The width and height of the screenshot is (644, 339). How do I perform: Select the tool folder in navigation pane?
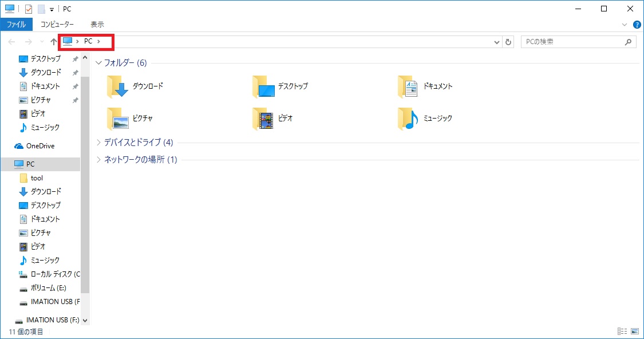pyautogui.click(x=37, y=178)
